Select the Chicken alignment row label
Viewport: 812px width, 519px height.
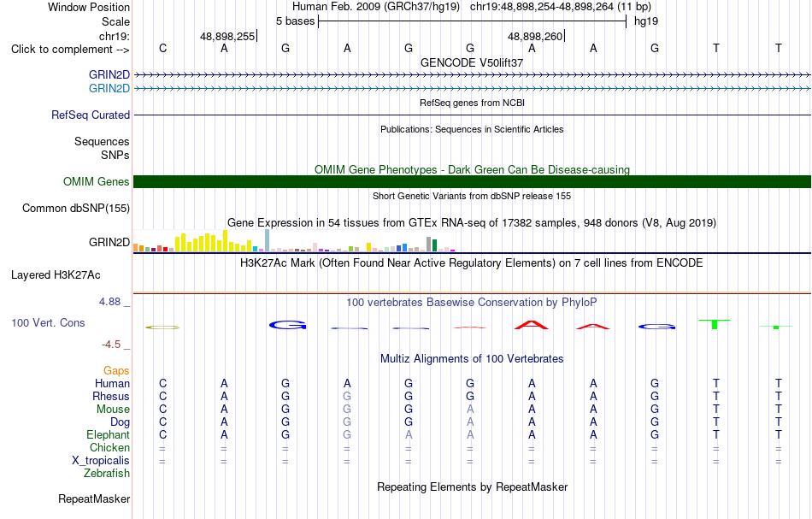pyautogui.click(x=109, y=447)
